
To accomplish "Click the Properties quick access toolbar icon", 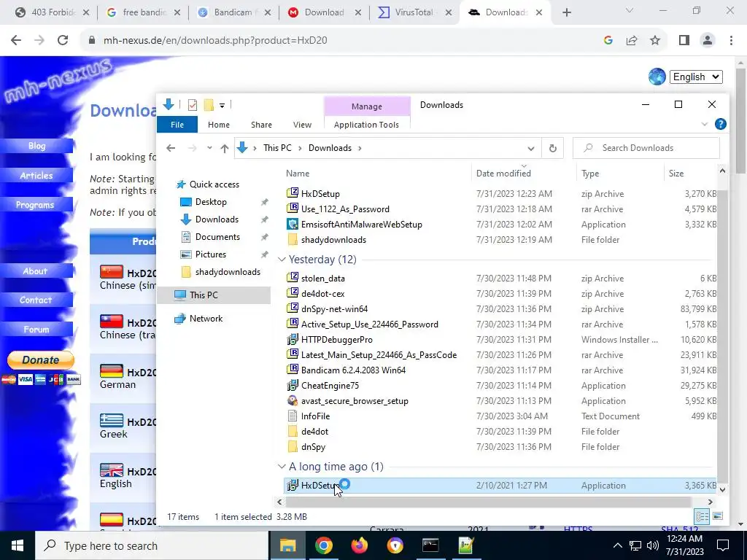I will 193,105.
